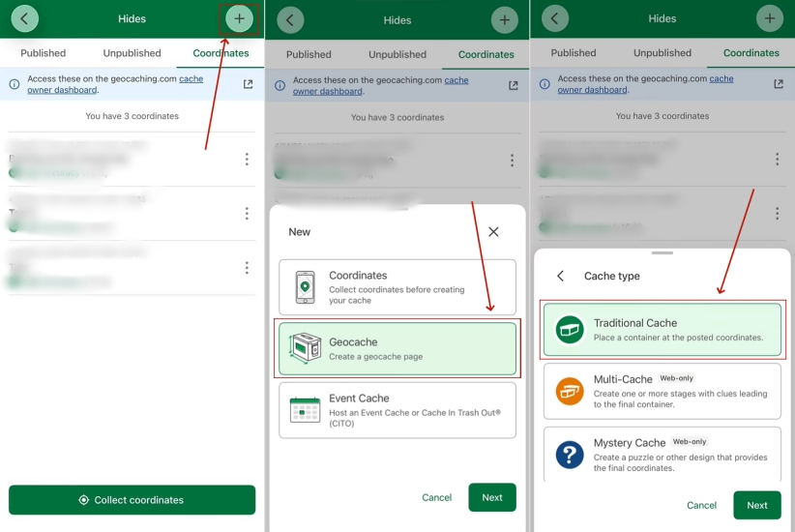Open the Published tab on the left screen
The image size is (795, 532).
click(44, 53)
